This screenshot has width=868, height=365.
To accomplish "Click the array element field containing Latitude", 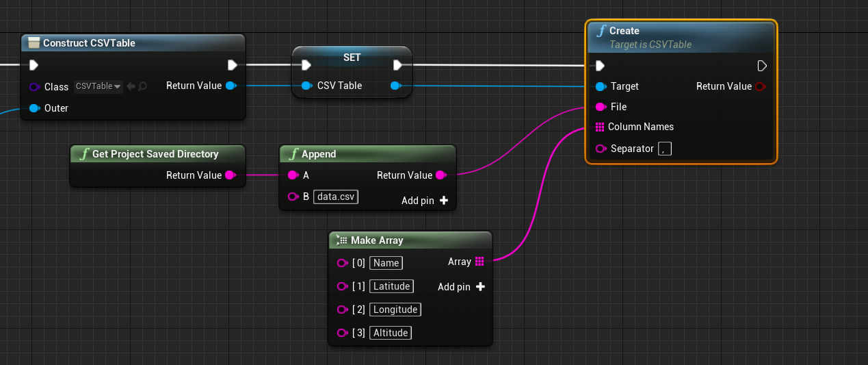I will [x=391, y=286].
